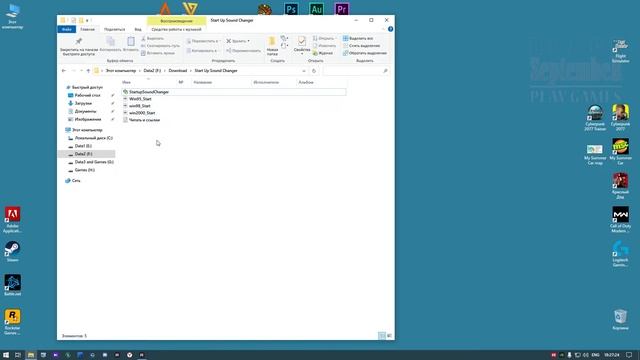Switch to the Вид (View) tab
Screen dimensions: 640x360
point(138,29)
